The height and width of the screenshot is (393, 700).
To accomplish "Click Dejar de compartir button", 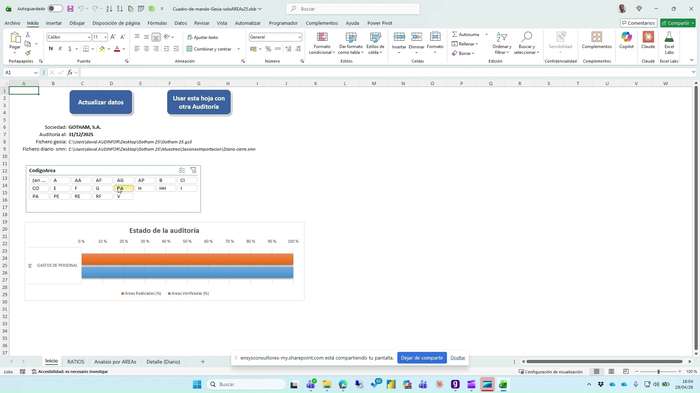I will pyautogui.click(x=422, y=358).
